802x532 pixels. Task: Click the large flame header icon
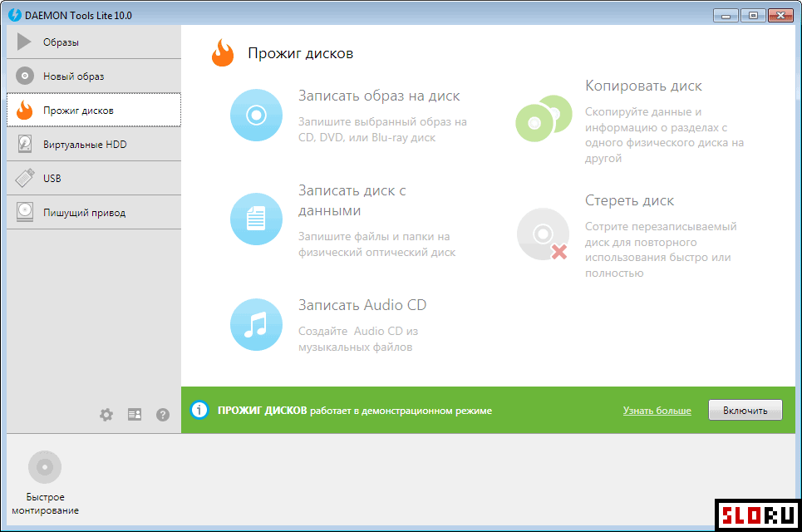tap(223, 52)
